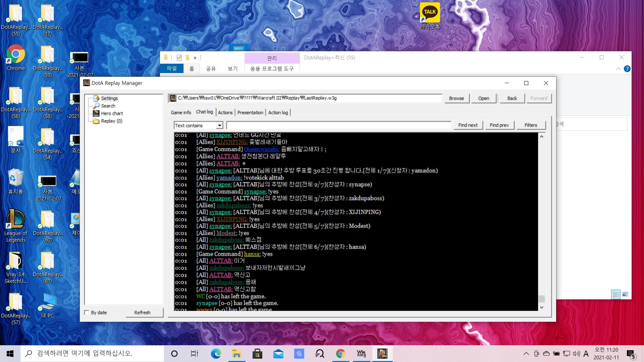This screenshot has height=362, width=644.
Task: Open Cortana circle on taskbar
Action: click(x=174, y=354)
